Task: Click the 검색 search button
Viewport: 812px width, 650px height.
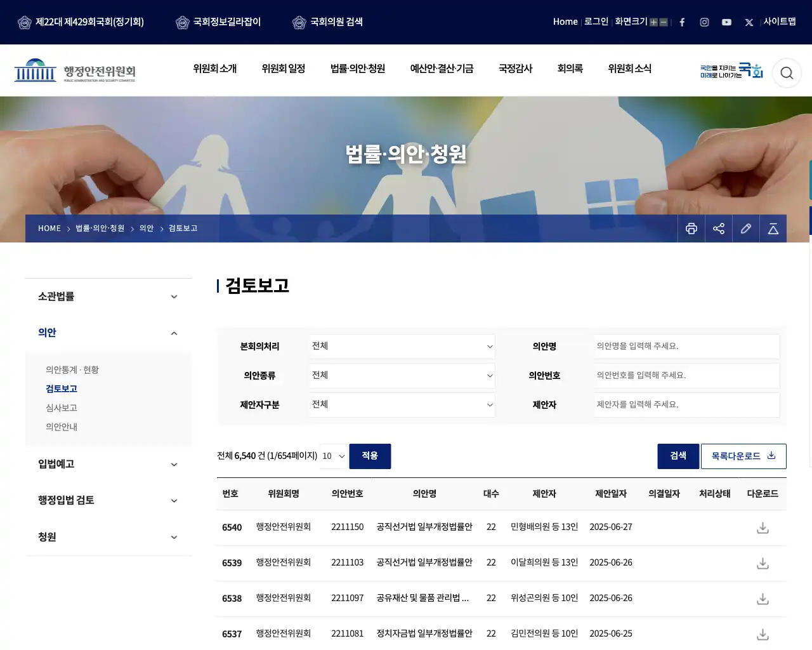Action: (678, 456)
